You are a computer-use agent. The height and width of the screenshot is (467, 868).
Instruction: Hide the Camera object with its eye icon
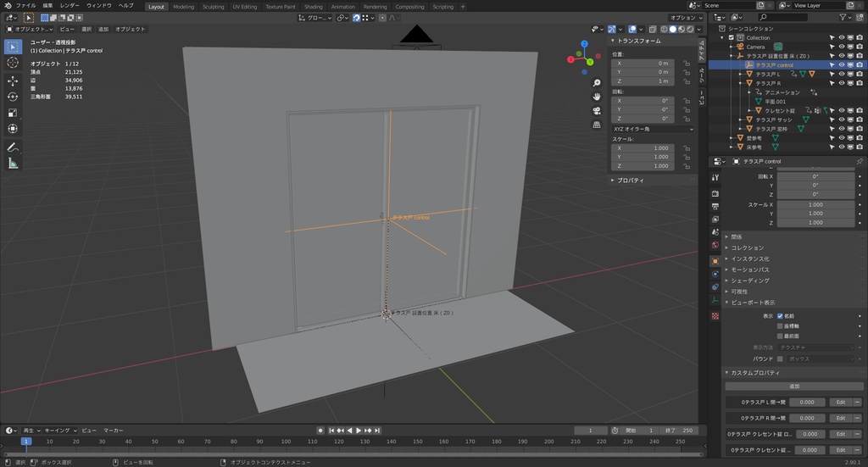842,47
